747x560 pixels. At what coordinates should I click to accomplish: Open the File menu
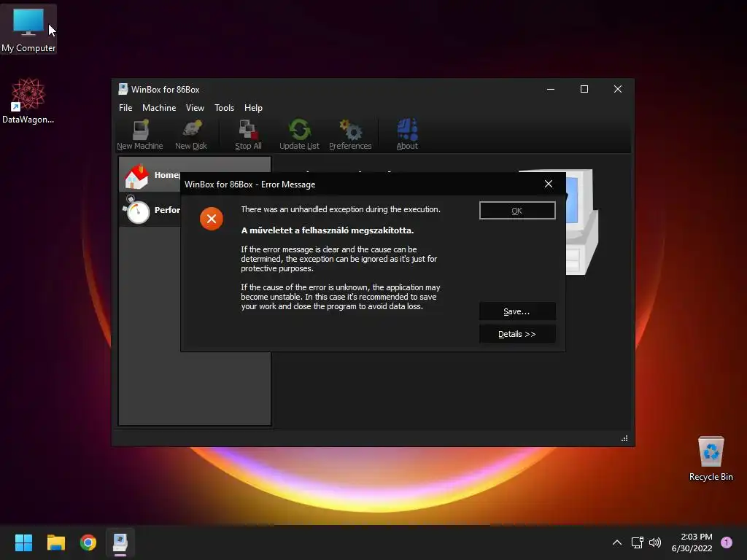click(x=125, y=108)
